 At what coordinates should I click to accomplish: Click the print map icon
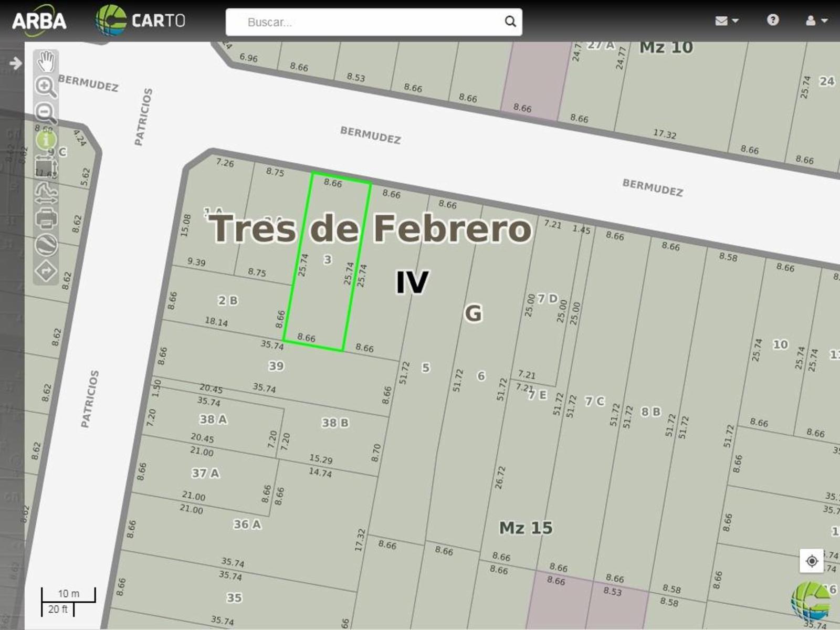[46, 218]
